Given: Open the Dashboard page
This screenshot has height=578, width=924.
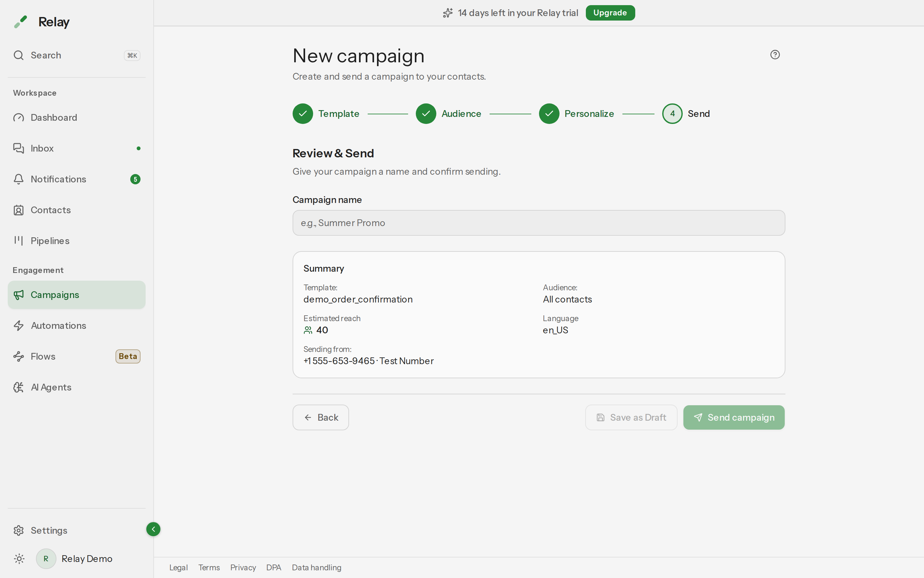Looking at the screenshot, I should [x=76, y=117].
